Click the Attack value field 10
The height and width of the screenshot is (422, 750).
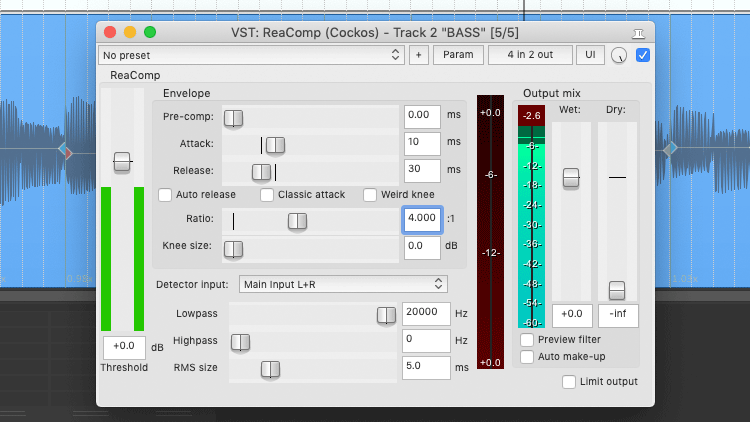422,144
